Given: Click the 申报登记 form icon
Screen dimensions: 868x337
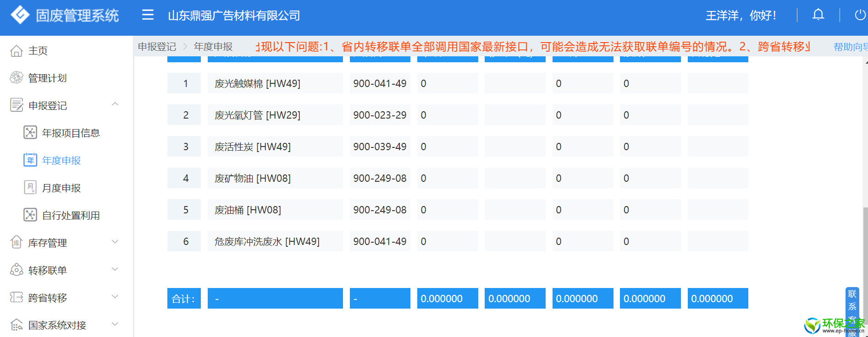Looking at the screenshot, I should coord(17,105).
